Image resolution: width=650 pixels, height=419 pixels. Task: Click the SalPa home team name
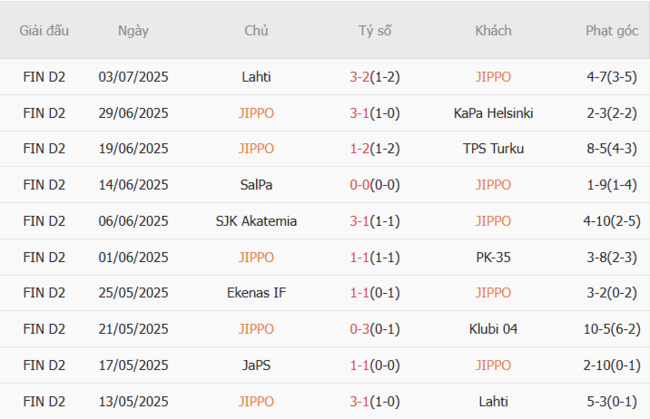pyautogui.click(x=256, y=185)
